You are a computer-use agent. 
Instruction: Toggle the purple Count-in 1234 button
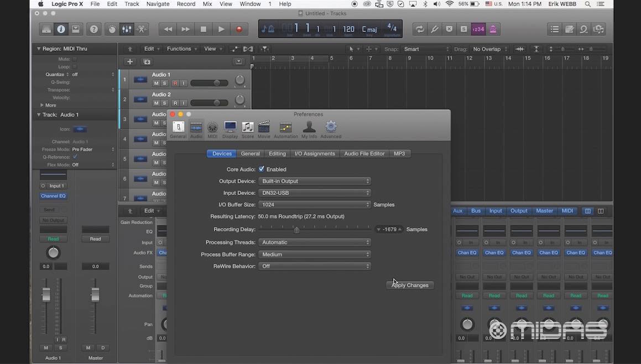coord(478,29)
